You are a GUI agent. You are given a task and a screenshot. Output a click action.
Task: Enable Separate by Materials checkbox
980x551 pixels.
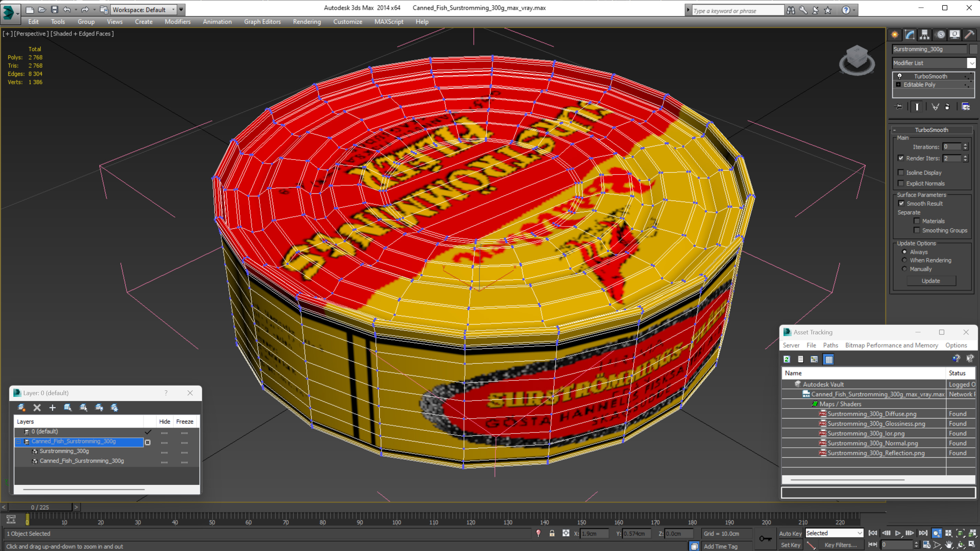pyautogui.click(x=917, y=220)
